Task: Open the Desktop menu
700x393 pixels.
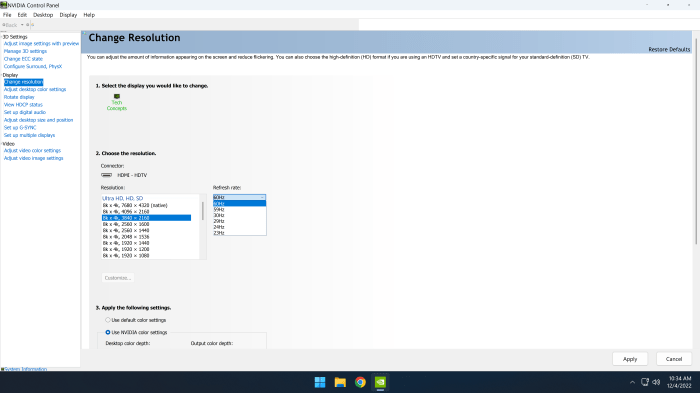Action: [x=43, y=15]
